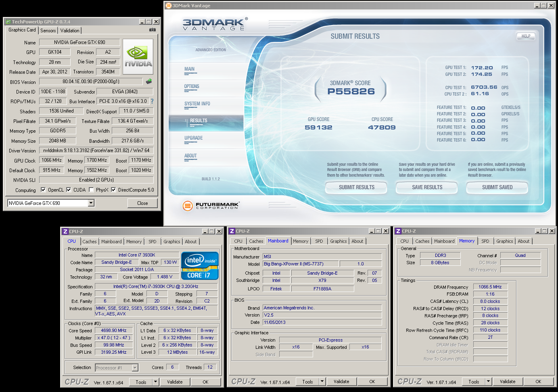The image size is (558, 392).
Task: Click the CAS# Latency 8.0 clocks value
Action: point(490,301)
